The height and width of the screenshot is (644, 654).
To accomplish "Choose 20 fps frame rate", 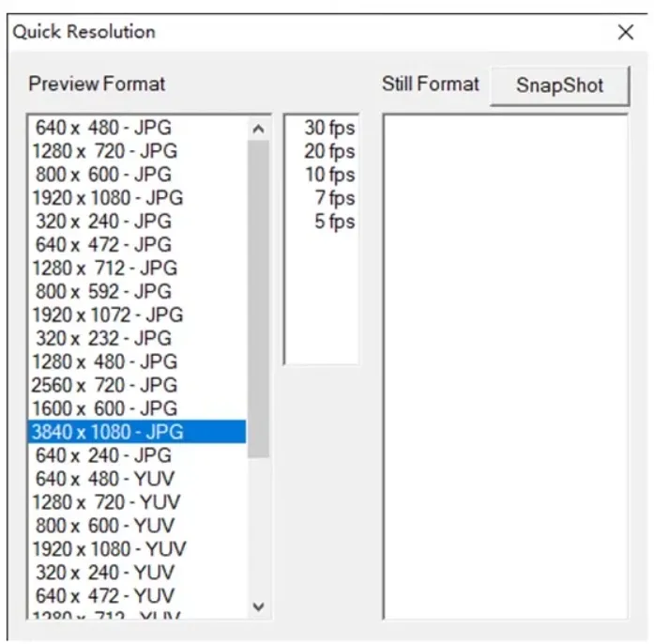I will pyautogui.click(x=322, y=151).
